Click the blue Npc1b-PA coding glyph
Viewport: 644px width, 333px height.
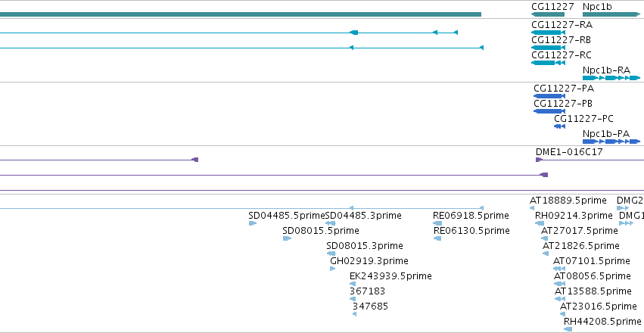(611, 142)
